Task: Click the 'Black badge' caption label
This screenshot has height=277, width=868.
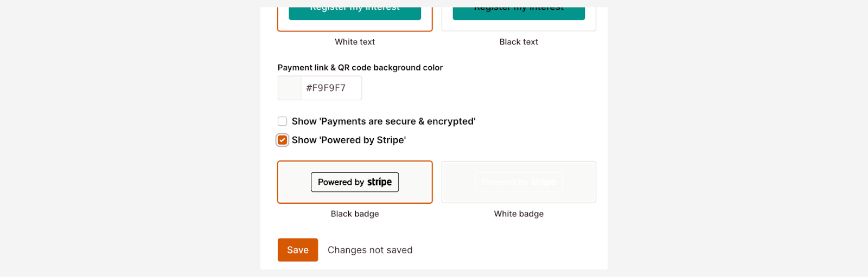Action: 355,214
